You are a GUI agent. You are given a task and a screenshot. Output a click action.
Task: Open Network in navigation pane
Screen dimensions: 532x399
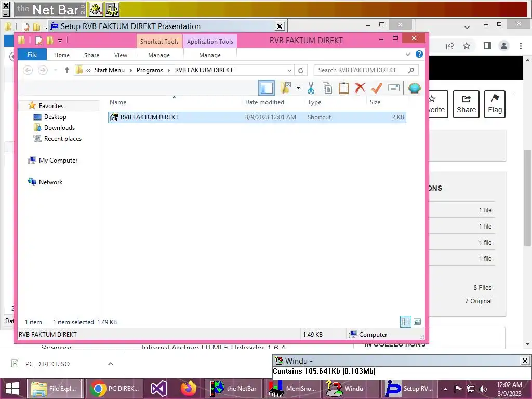tap(50, 182)
